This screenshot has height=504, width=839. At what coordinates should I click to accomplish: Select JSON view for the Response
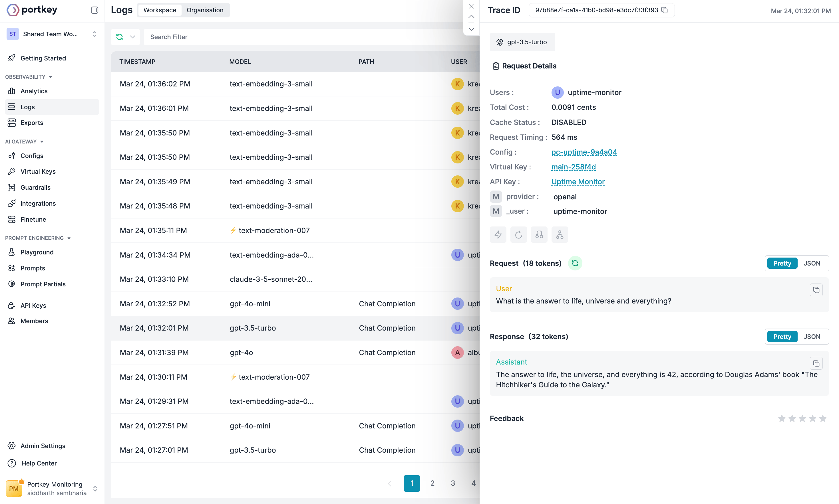(812, 337)
